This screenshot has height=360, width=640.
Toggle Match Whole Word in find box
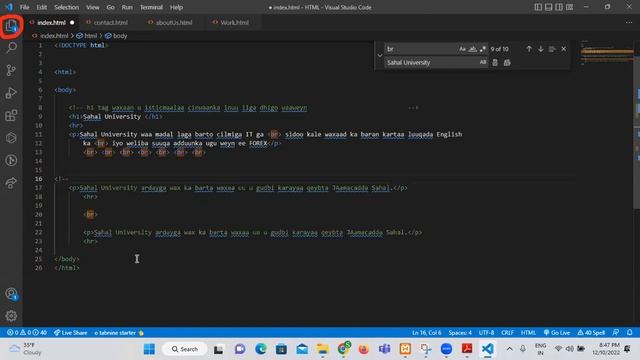473,49
